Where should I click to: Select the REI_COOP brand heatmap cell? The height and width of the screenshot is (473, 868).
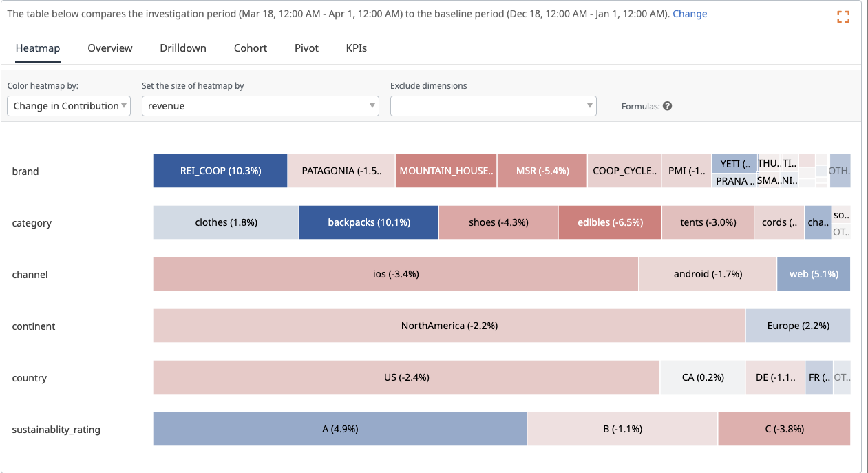pyautogui.click(x=220, y=171)
